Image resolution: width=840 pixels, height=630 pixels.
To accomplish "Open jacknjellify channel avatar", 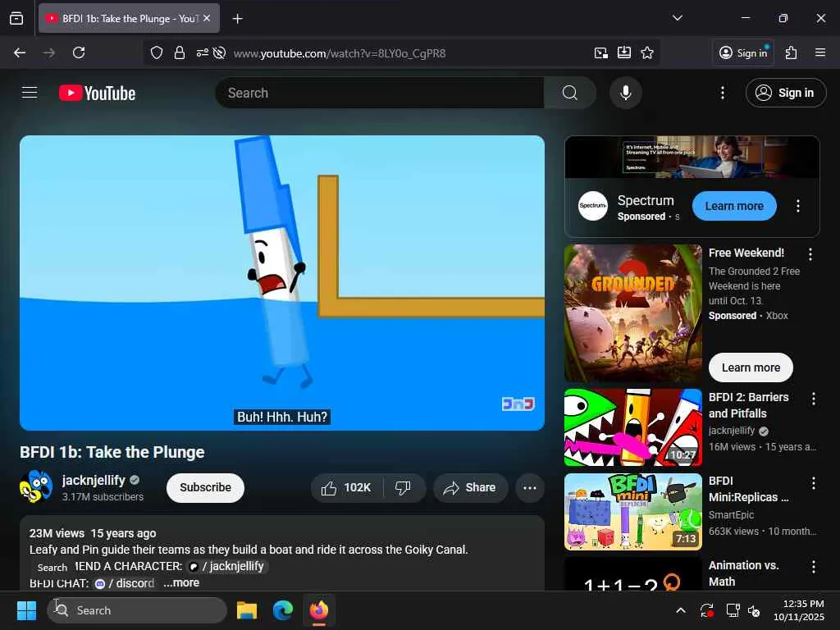I will (x=36, y=486).
